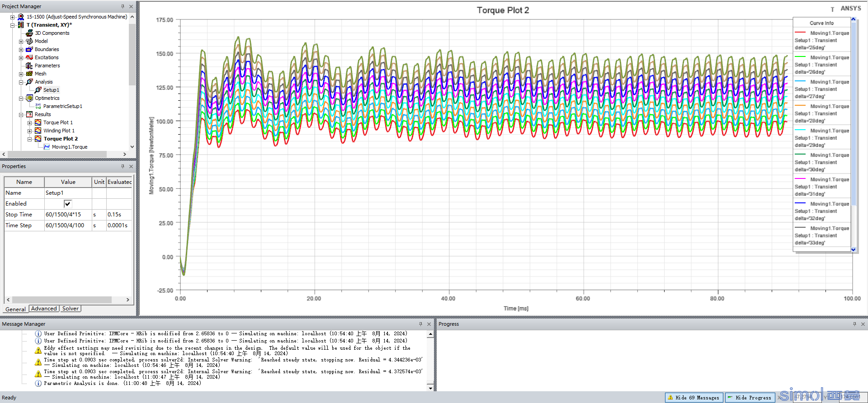Viewport: 868px width, 403px height.
Task: Click the Time Step value field
Action: pos(68,225)
